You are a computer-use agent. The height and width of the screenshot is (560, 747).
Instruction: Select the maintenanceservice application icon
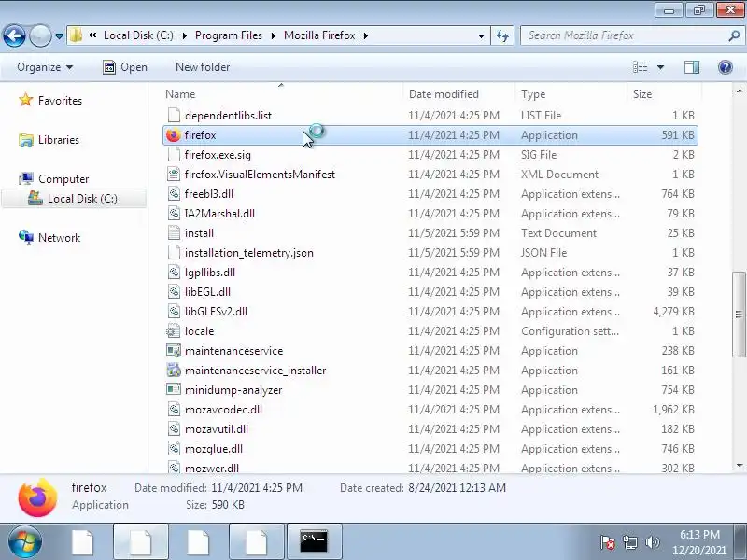pyautogui.click(x=174, y=351)
